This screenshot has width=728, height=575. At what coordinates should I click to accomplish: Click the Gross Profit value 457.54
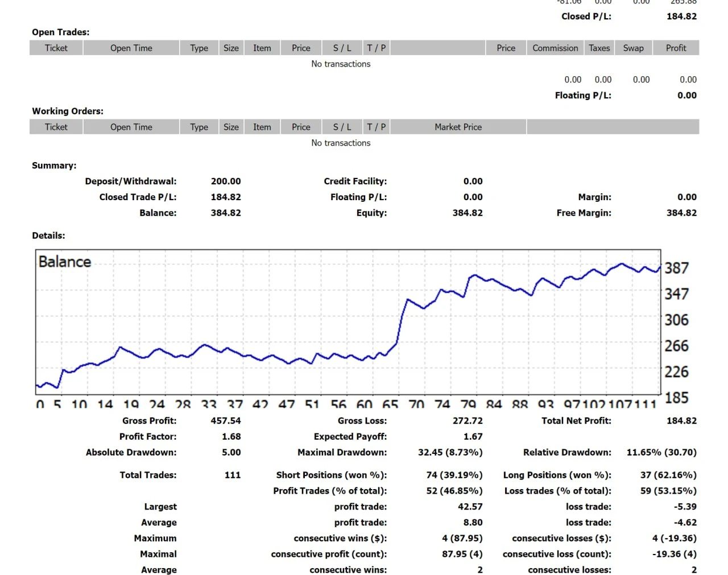coord(226,421)
